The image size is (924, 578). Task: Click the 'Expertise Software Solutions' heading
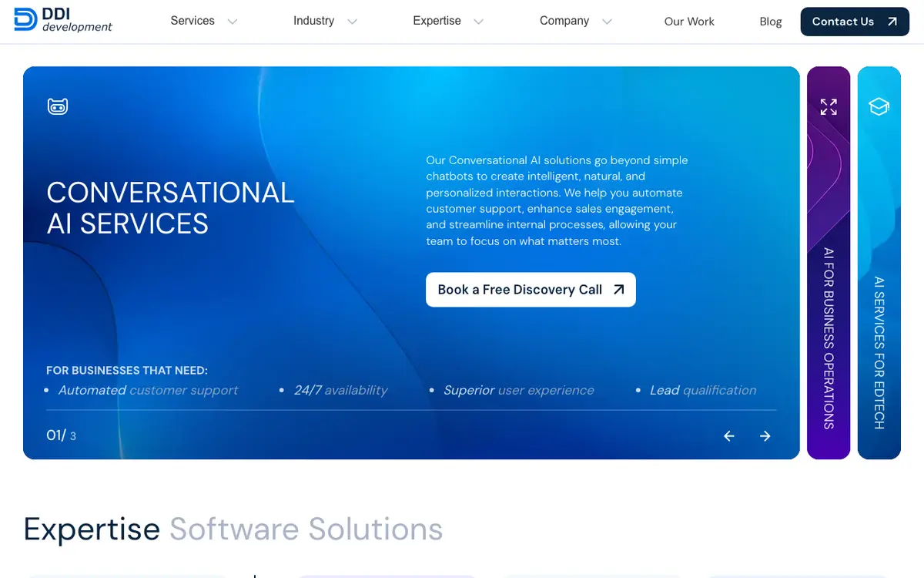click(x=233, y=529)
